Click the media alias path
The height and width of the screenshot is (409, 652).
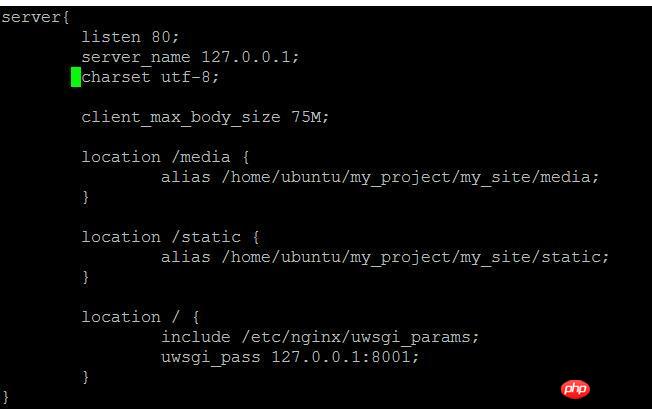[x=410, y=177]
